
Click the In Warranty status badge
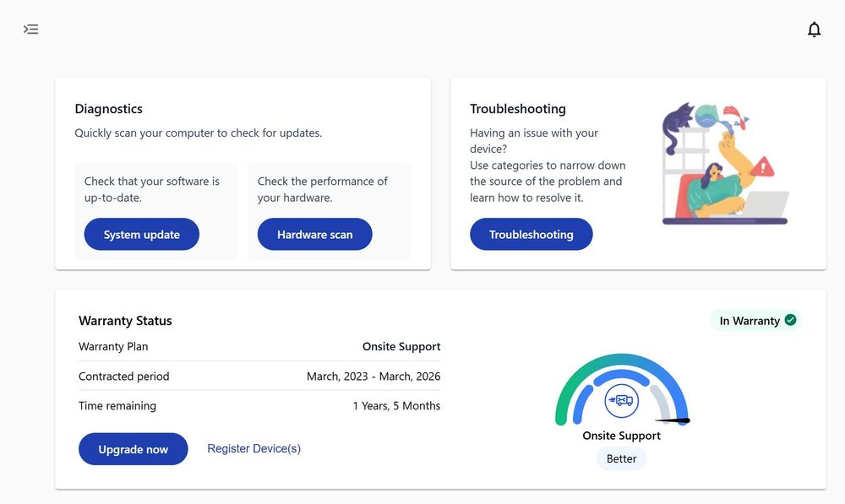click(749, 321)
